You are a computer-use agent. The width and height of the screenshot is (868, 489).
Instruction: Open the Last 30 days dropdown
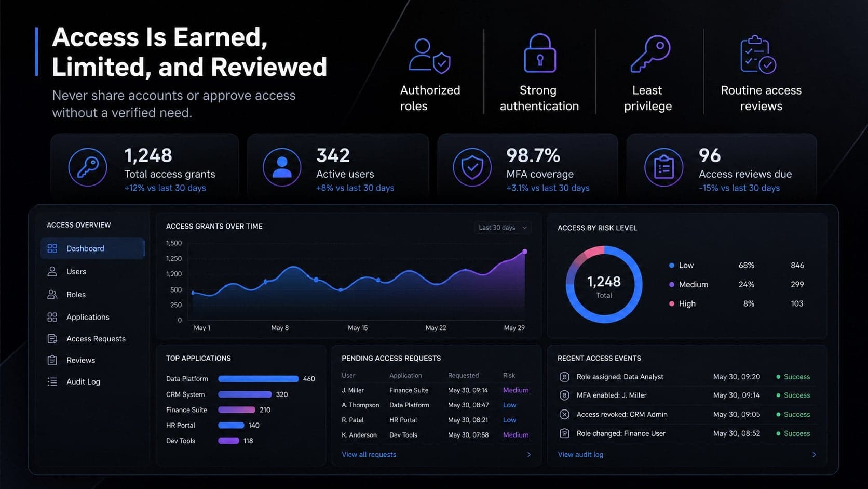click(502, 228)
